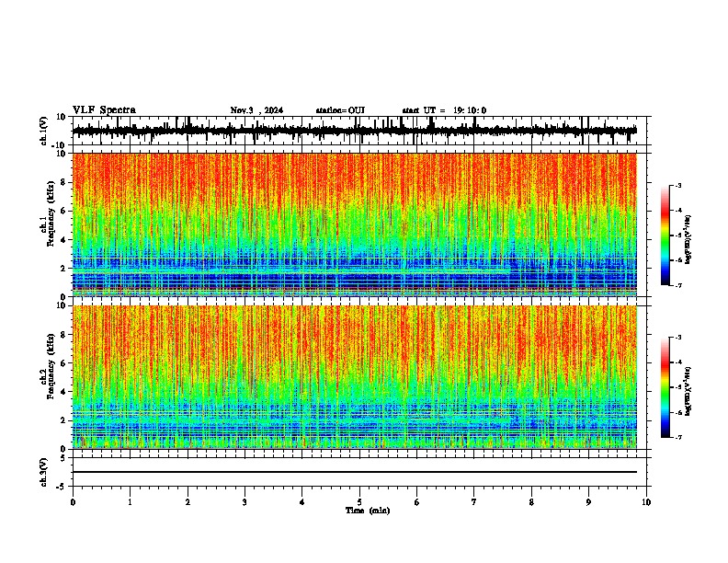The image size is (728, 563).
Task: Click the "station=OUI" header label
Action: [x=340, y=110]
